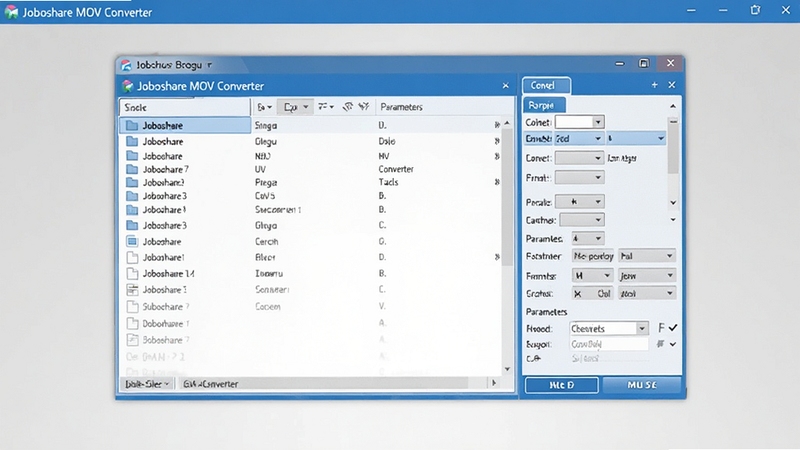Click the Sncle column header
The width and height of the screenshot is (800, 450).
[185, 107]
